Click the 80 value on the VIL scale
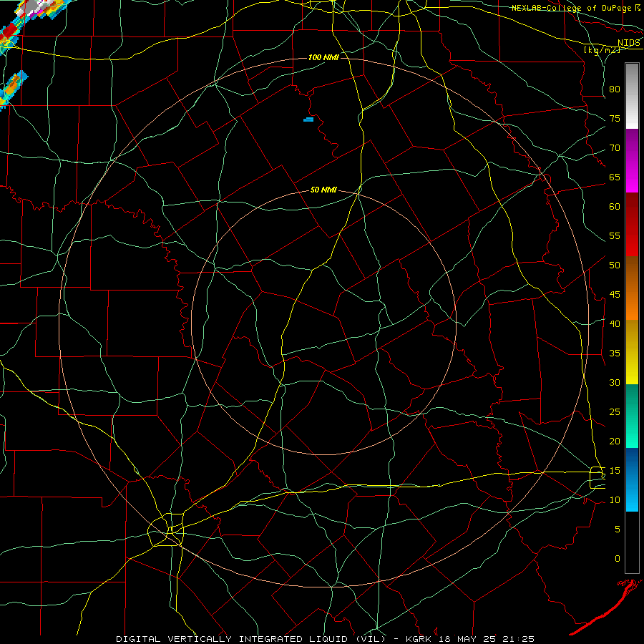Viewport: 644px width, 644px height. click(x=615, y=89)
